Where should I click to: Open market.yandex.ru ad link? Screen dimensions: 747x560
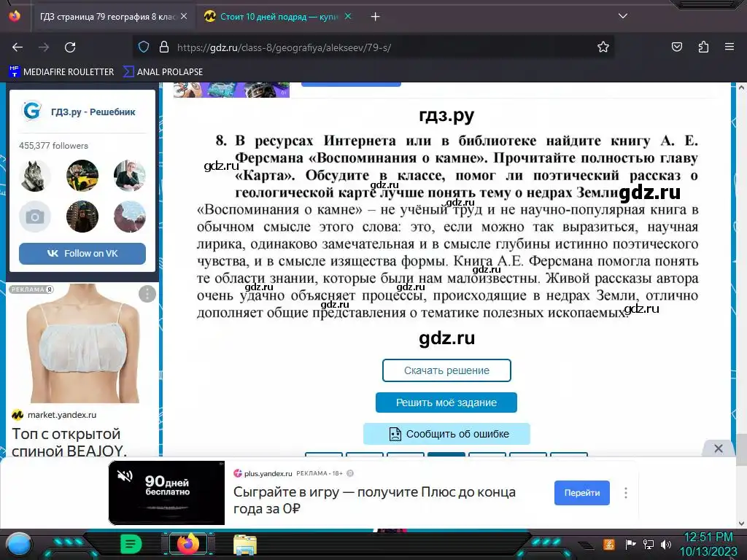(61, 415)
